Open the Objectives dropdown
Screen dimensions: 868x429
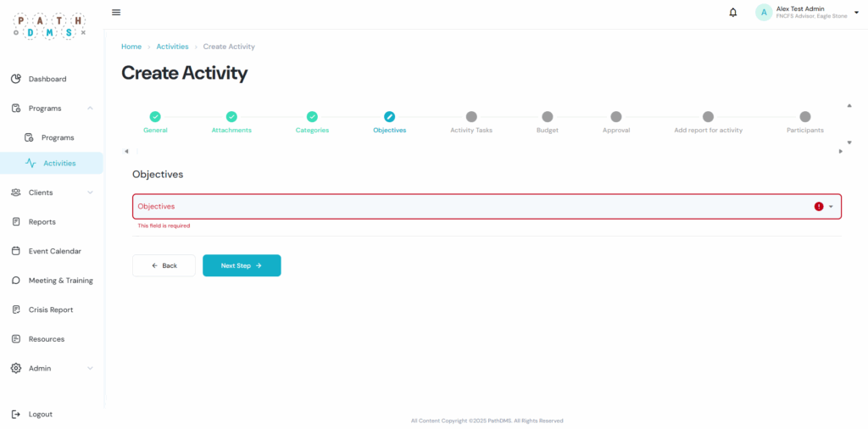[831, 206]
